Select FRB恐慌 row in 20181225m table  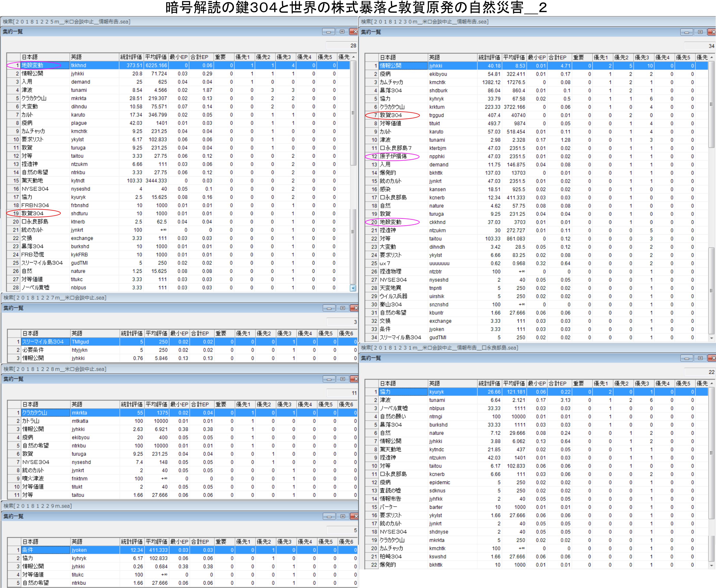(x=32, y=255)
